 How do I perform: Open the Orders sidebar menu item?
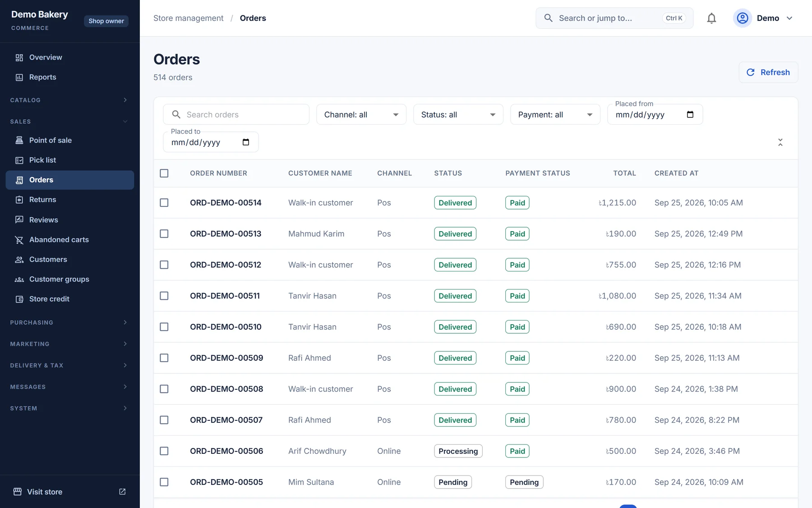[x=70, y=180]
